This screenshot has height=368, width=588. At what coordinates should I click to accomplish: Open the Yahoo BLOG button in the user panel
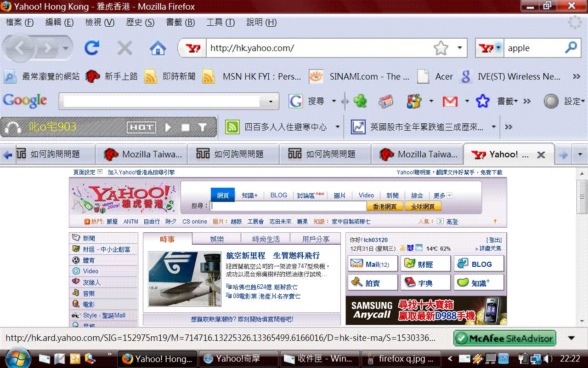point(479,264)
